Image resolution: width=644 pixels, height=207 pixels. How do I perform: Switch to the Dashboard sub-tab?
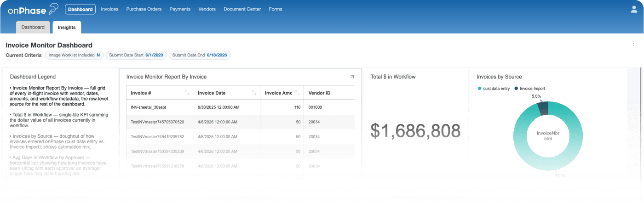coord(33,27)
